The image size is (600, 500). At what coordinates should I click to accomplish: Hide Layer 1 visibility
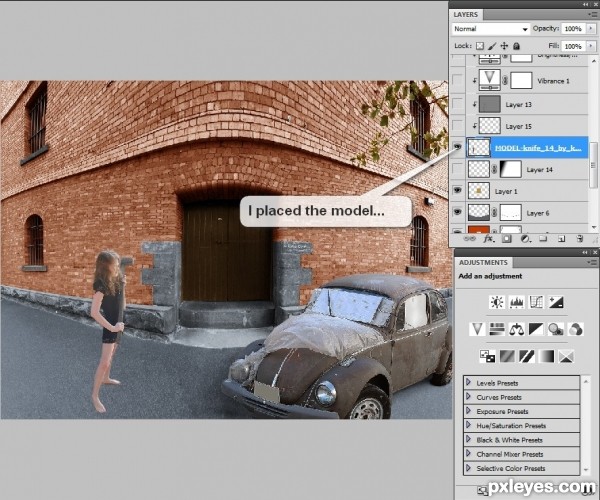457,190
